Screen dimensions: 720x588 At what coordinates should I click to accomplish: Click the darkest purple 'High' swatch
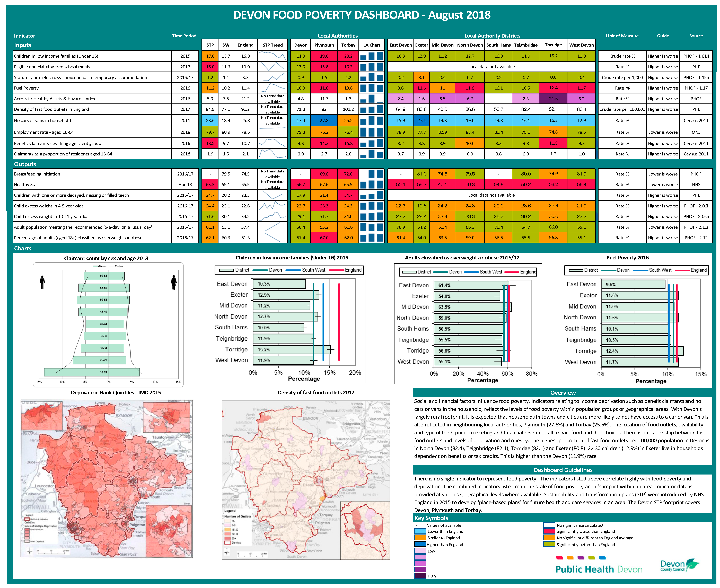point(420,575)
